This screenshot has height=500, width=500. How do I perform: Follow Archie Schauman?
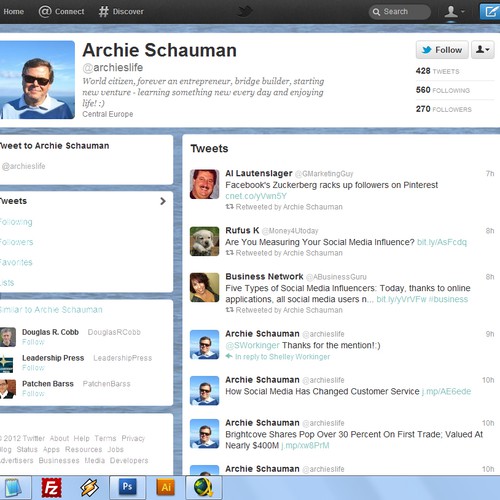tap(442, 50)
